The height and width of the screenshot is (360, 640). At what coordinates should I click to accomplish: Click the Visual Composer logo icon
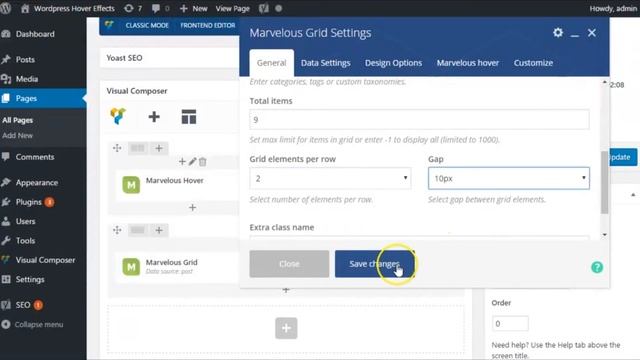[x=118, y=117]
